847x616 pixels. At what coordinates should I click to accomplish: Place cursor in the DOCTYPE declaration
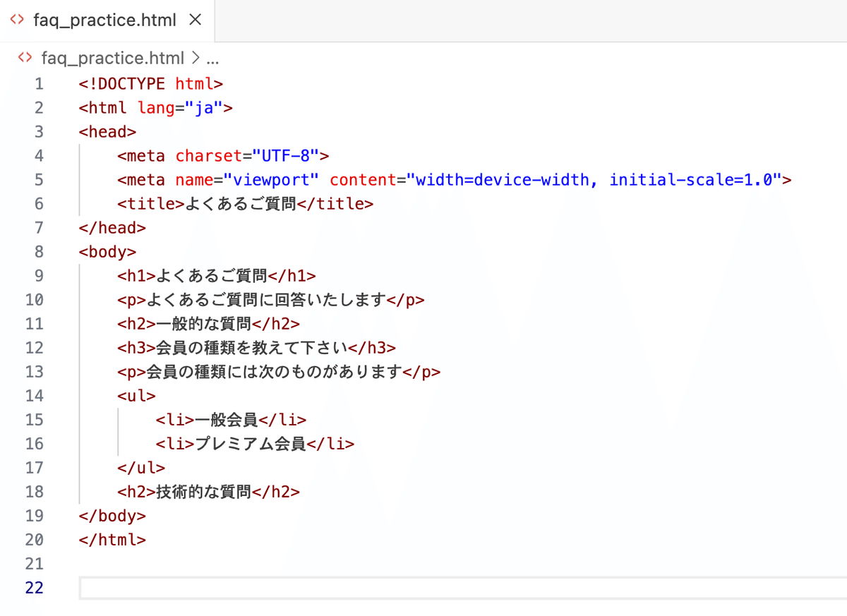pos(152,83)
